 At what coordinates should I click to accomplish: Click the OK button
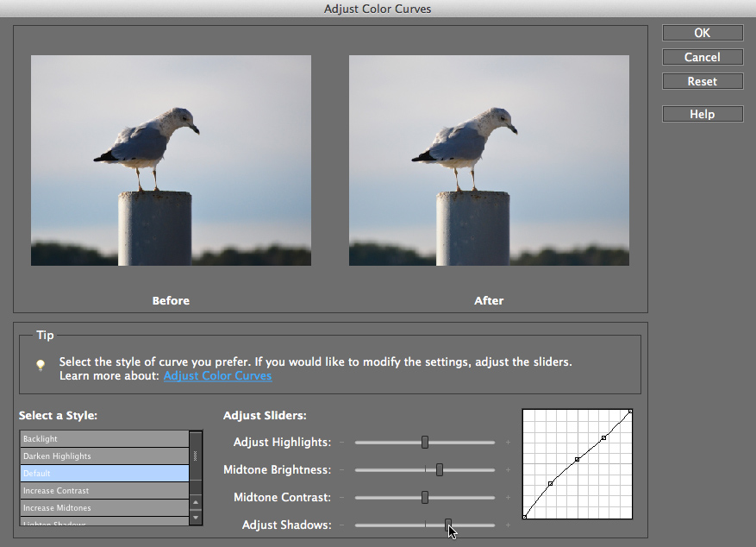702,32
